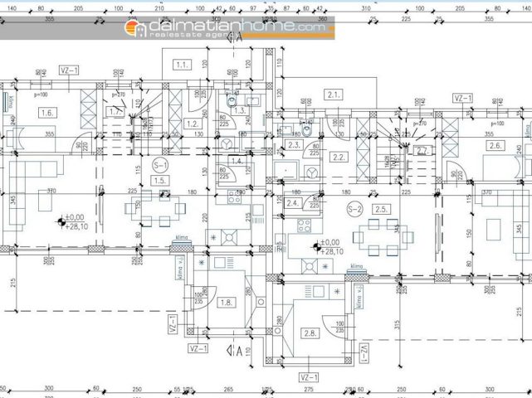Click elevation marker symbol near 1.5 living room

pyautogui.click(x=61, y=222)
